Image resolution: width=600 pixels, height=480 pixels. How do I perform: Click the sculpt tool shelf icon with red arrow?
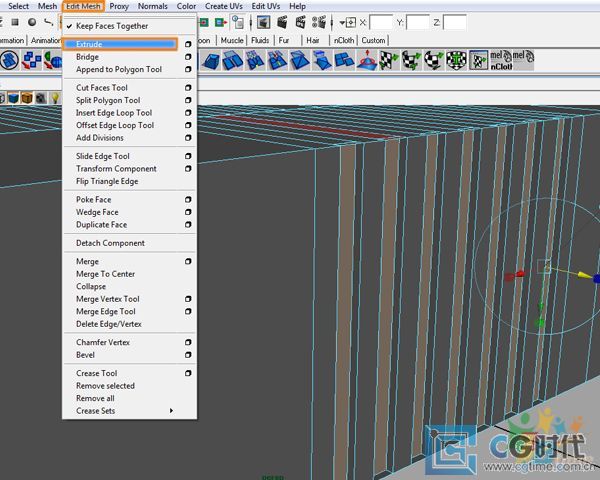[367, 60]
